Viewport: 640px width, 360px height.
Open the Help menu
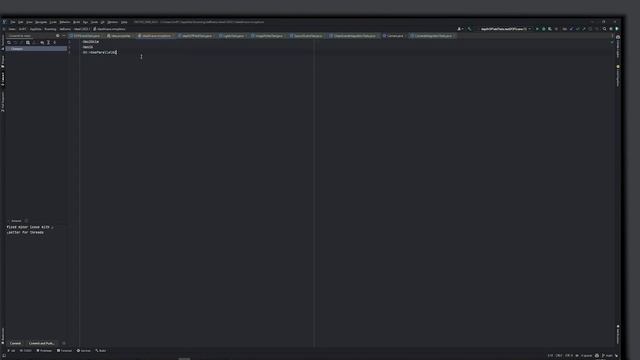click(x=124, y=22)
